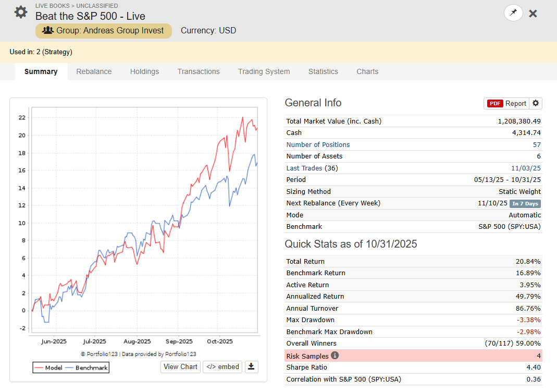Click the Sizing Method value Static Weight
The height and width of the screenshot is (392, 557).
pos(519,191)
